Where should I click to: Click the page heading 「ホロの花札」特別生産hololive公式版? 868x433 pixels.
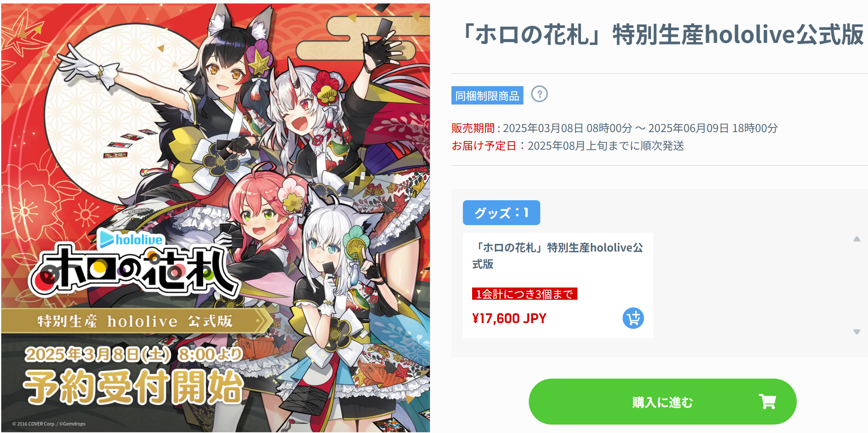pyautogui.click(x=661, y=34)
